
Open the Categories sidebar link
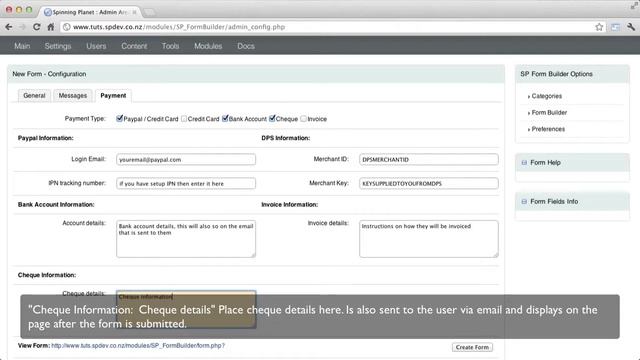[x=547, y=96]
